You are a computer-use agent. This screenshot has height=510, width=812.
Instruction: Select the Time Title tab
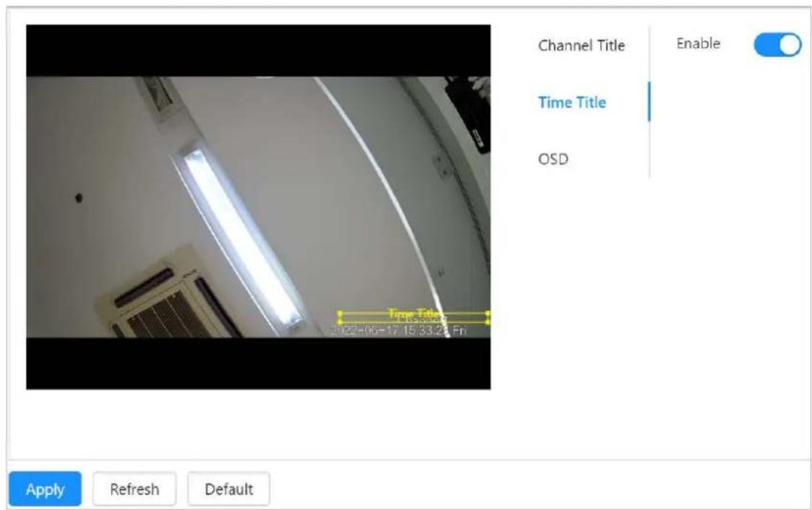point(572,103)
